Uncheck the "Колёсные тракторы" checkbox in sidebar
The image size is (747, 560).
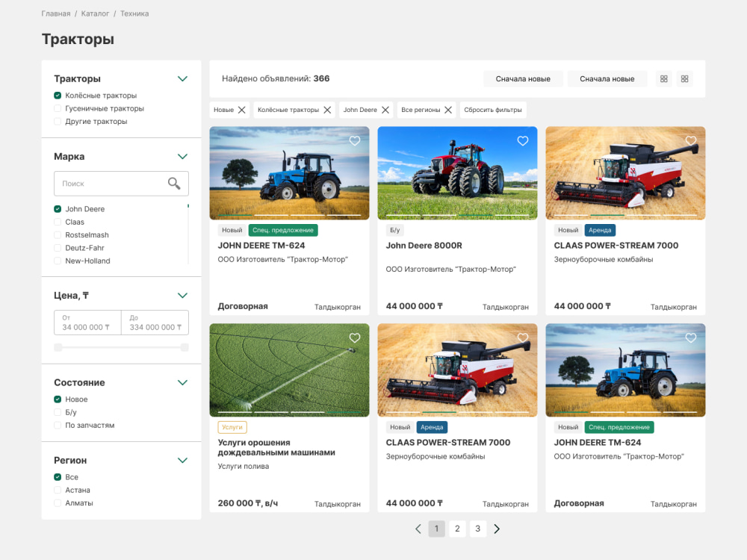(x=58, y=96)
